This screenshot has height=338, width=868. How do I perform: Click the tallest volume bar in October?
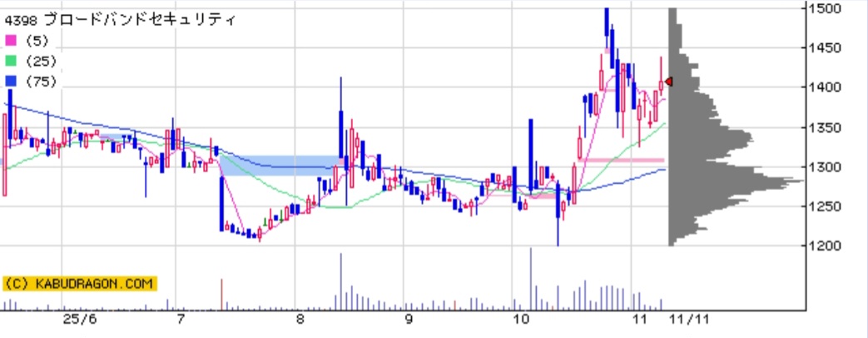(x=529, y=277)
